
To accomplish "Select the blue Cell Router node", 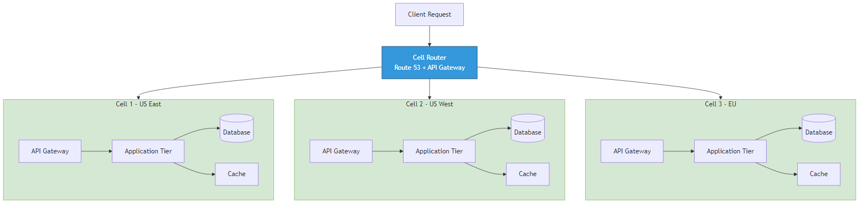I will click(429, 63).
